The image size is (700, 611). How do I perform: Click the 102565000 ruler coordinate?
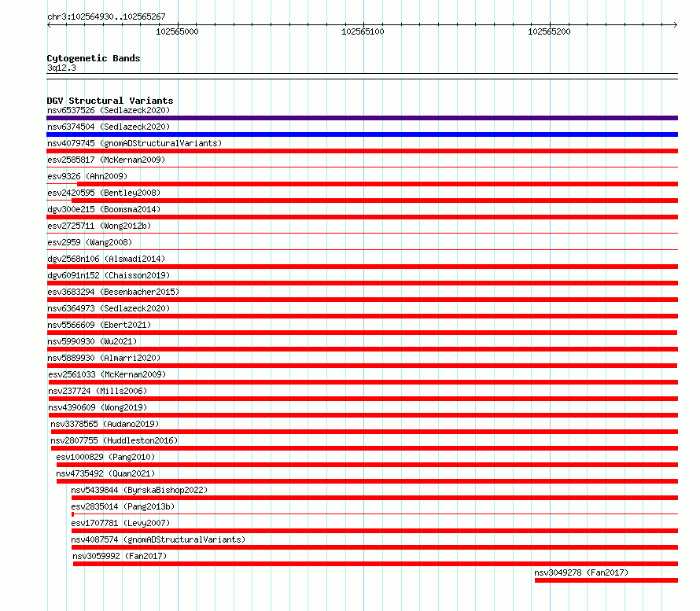[x=177, y=31]
